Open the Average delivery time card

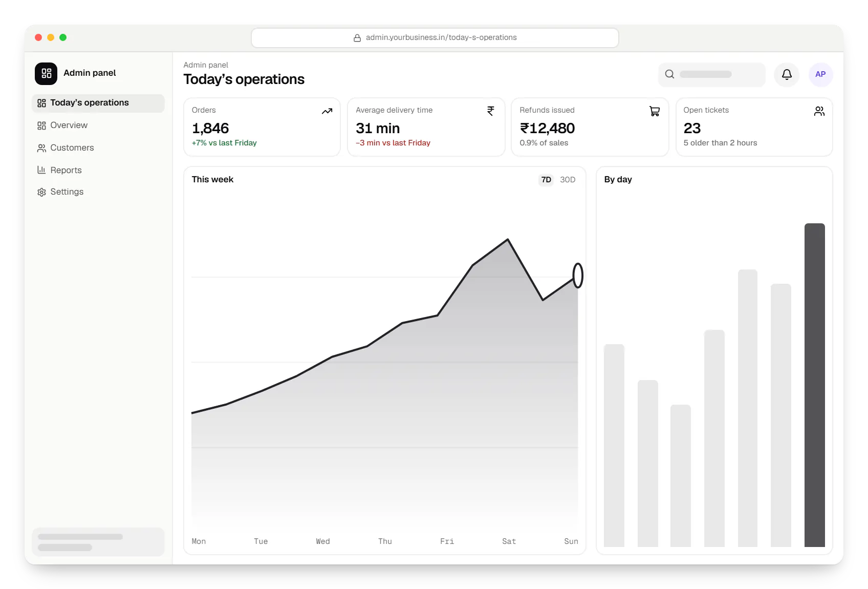pyautogui.click(x=426, y=127)
